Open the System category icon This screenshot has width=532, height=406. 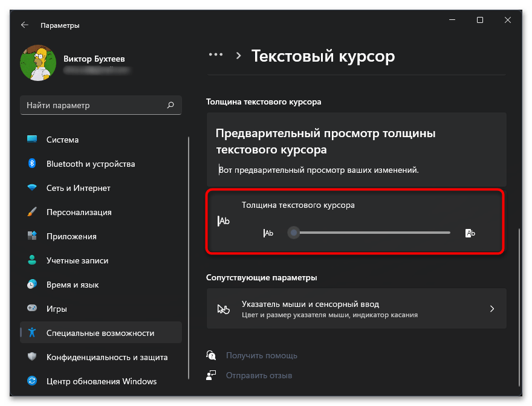pos(33,140)
